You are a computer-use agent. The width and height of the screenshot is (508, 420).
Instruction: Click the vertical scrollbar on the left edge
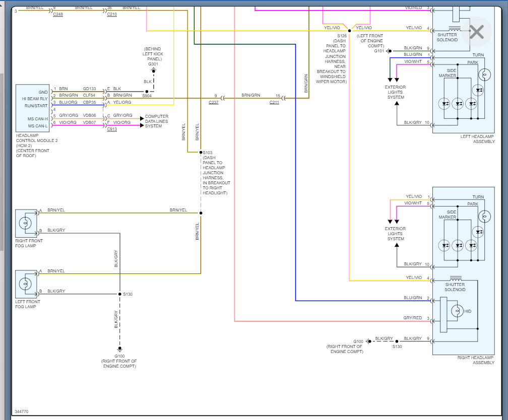[2, 162]
